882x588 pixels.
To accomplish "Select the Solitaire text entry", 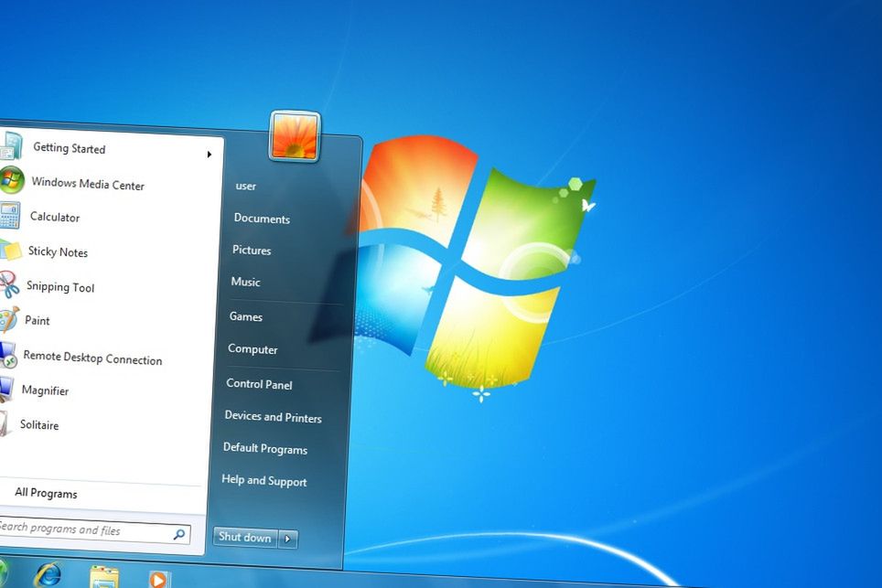I will 39,424.
